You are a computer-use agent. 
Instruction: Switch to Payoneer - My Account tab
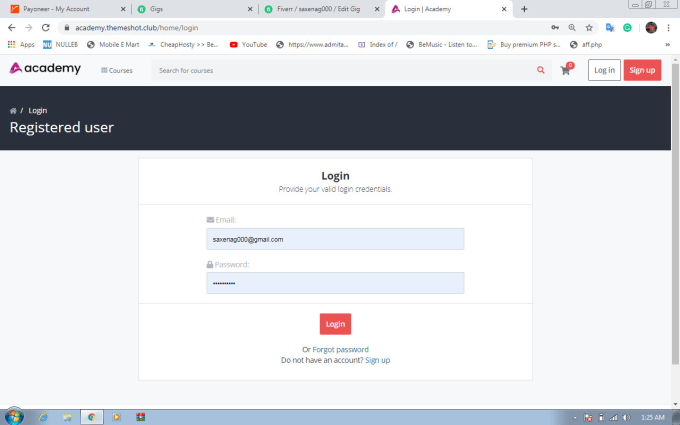(68, 9)
